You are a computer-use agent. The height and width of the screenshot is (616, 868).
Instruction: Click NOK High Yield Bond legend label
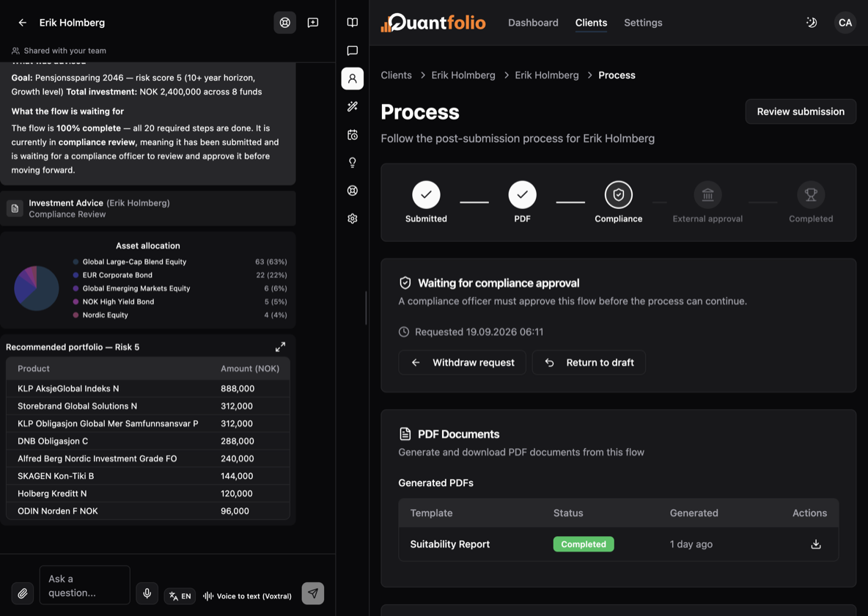(118, 301)
